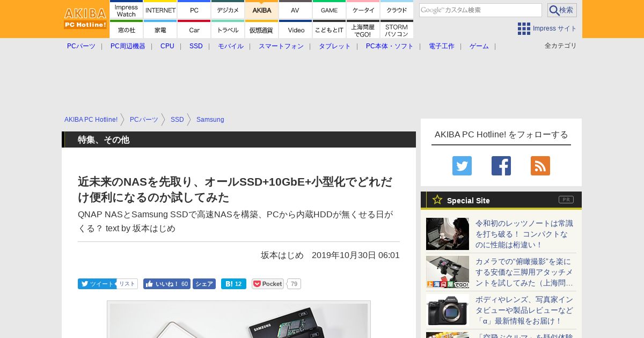Go to AKIBA PC Hotline! breadcrumb
This screenshot has height=338, width=644.
[91, 120]
